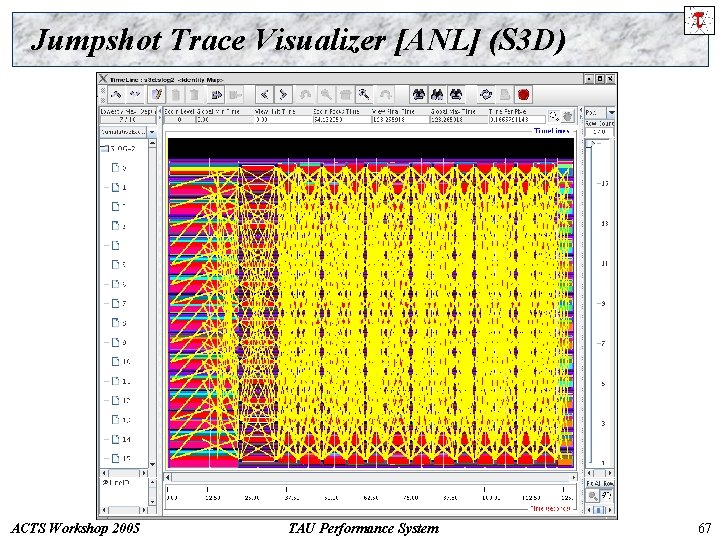Select timeline row 7 in tree

tap(119, 304)
